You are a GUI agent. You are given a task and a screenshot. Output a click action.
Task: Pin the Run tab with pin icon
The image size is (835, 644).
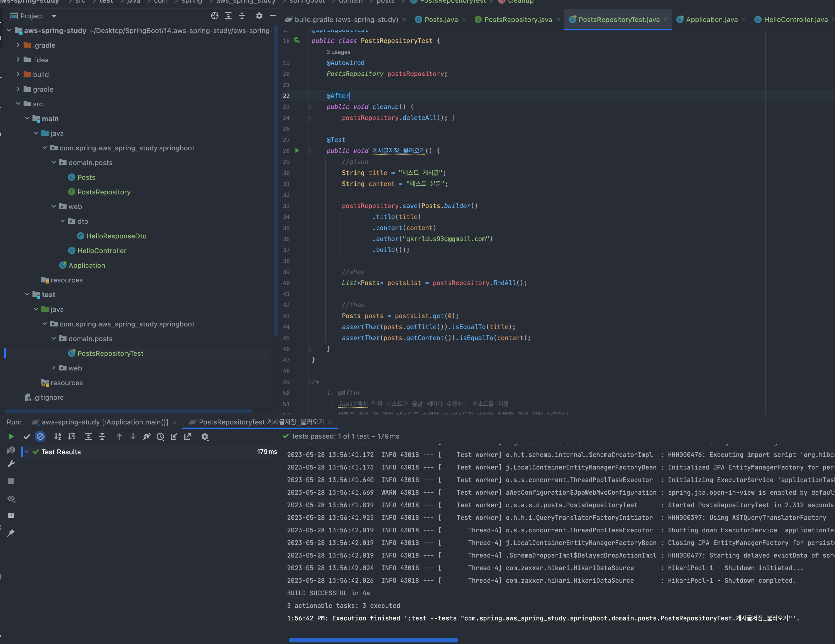pyautogui.click(x=11, y=533)
